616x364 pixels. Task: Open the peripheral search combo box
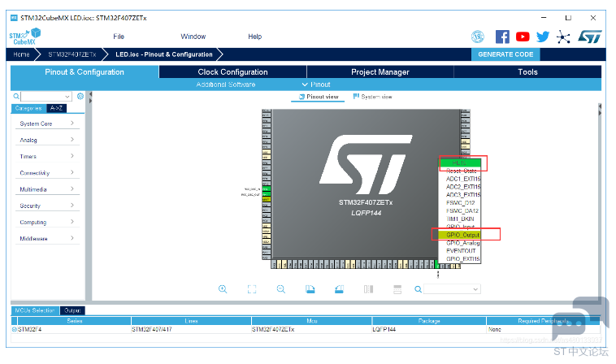coord(46,96)
